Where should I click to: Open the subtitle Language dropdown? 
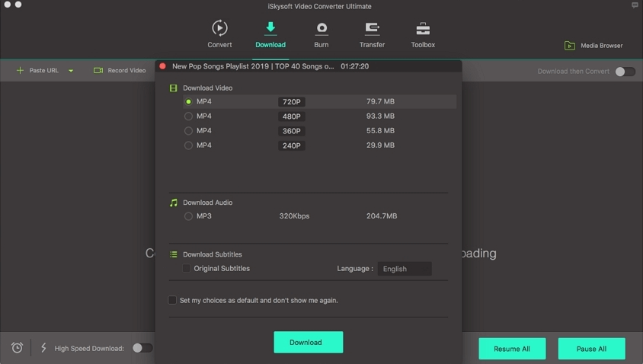[x=405, y=269]
